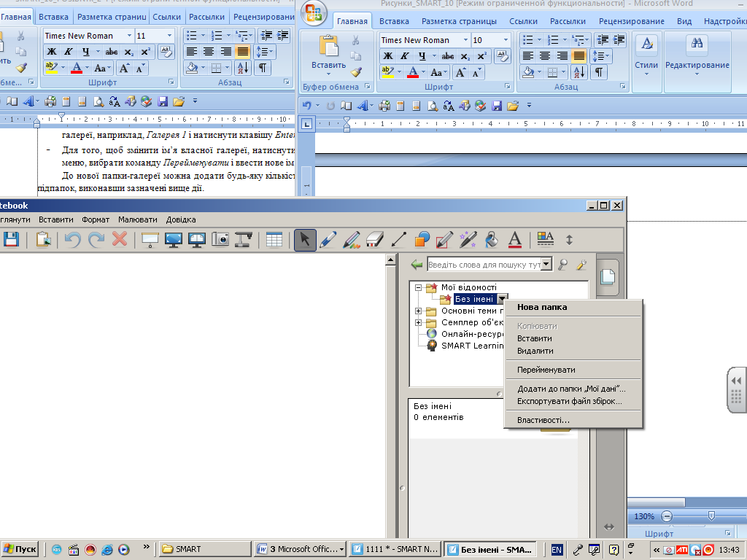Expand the Основні теми gallery folder

point(418,311)
